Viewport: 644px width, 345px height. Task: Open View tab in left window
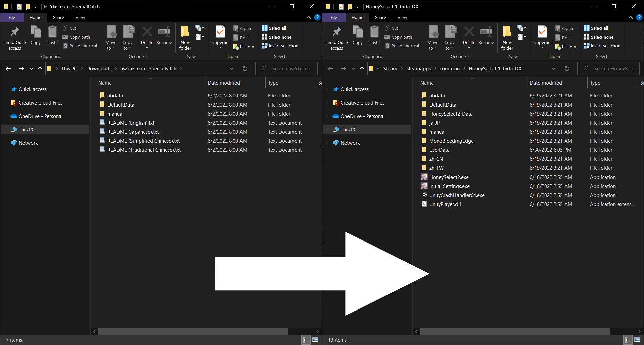point(80,17)
